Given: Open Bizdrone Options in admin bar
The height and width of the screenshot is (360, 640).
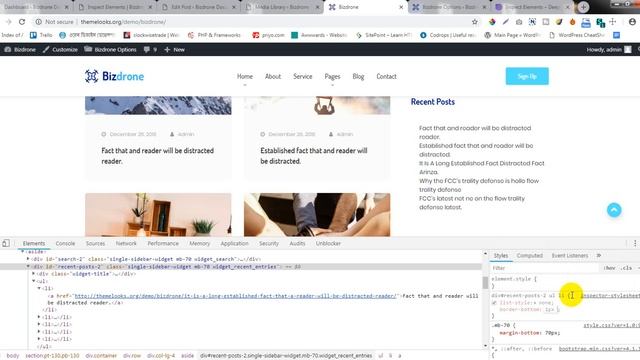Looking at the screenshot, I should pos(111,49).
